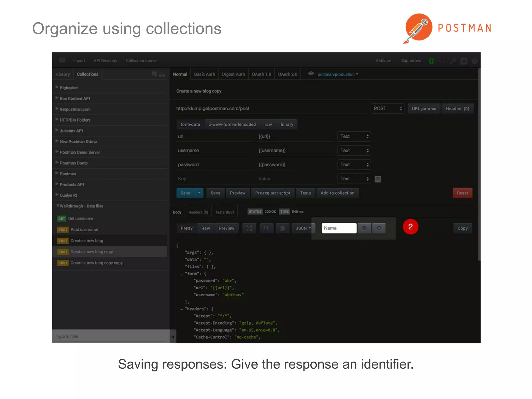Click the request URL field

pyautogui.click(x=272, y=109)
